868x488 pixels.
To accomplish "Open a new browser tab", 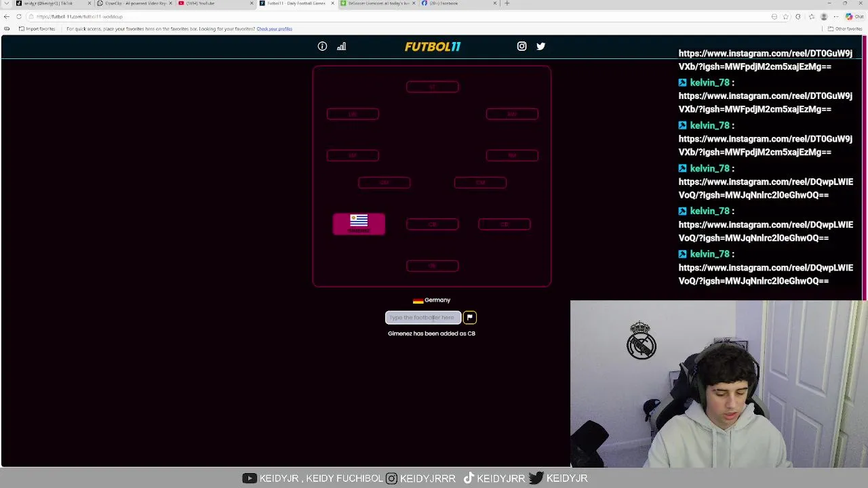I will 507,3.
